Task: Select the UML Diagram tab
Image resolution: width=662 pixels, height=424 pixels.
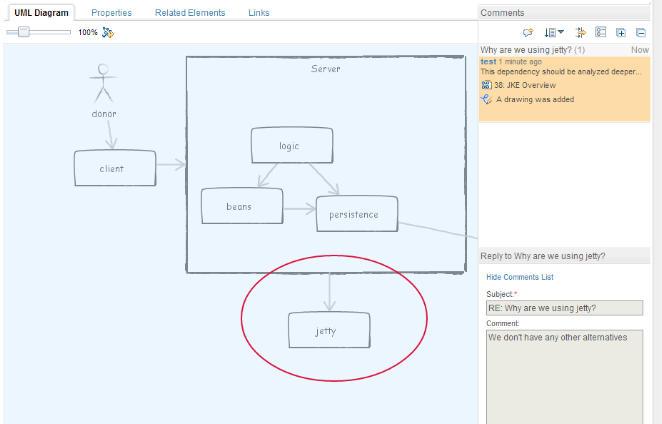Action: tap(40, 13)
